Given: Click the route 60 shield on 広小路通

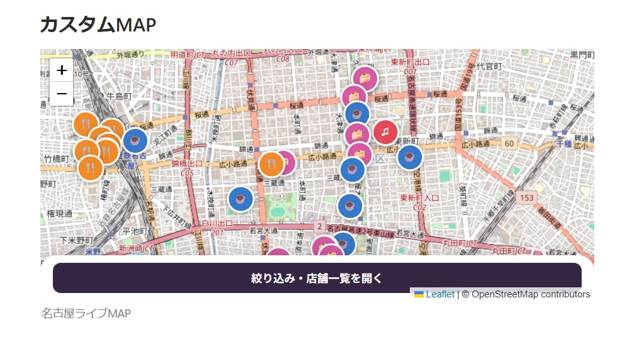Looking at the screenshot, I should click(x=509, y=143).
